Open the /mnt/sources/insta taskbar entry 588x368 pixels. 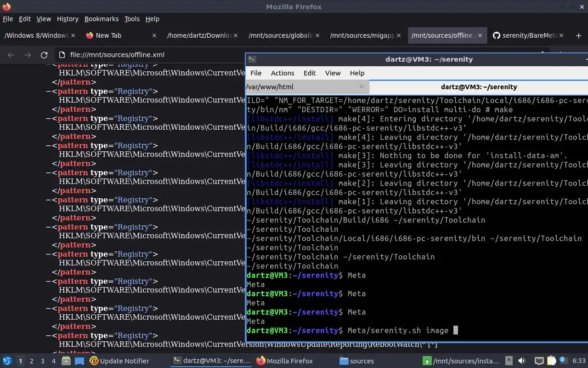click(462, 361)
